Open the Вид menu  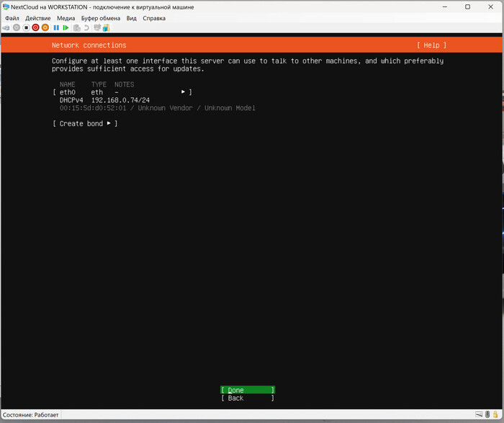click(132, 18)
